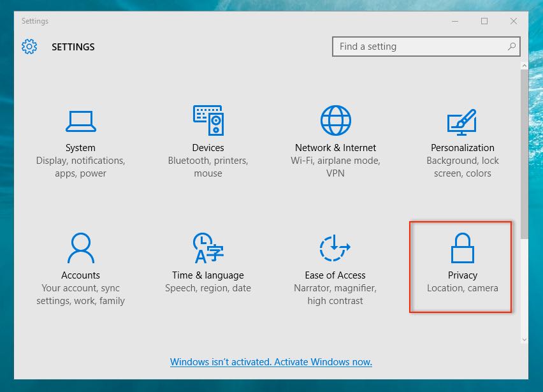Screen dimensions: 543x392
Task: Click the Settings gear icon
Action: [x=29, y=47]
